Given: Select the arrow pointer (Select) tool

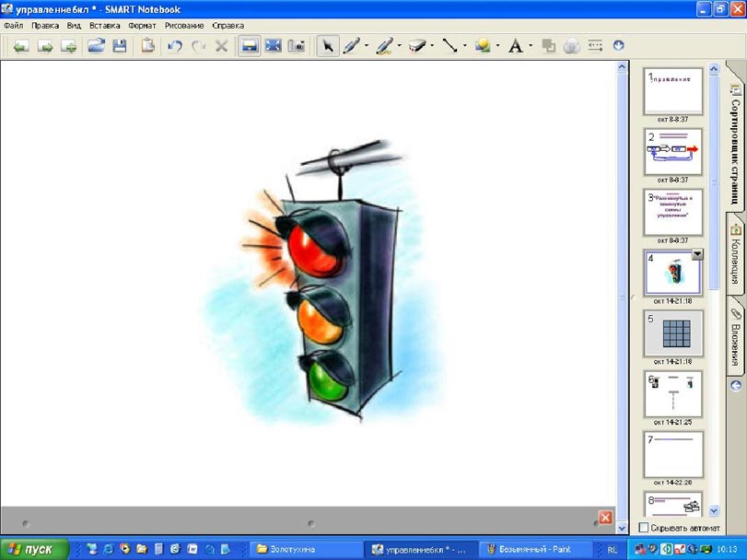Looking at the screenshot, I should (x=326, y=45).
